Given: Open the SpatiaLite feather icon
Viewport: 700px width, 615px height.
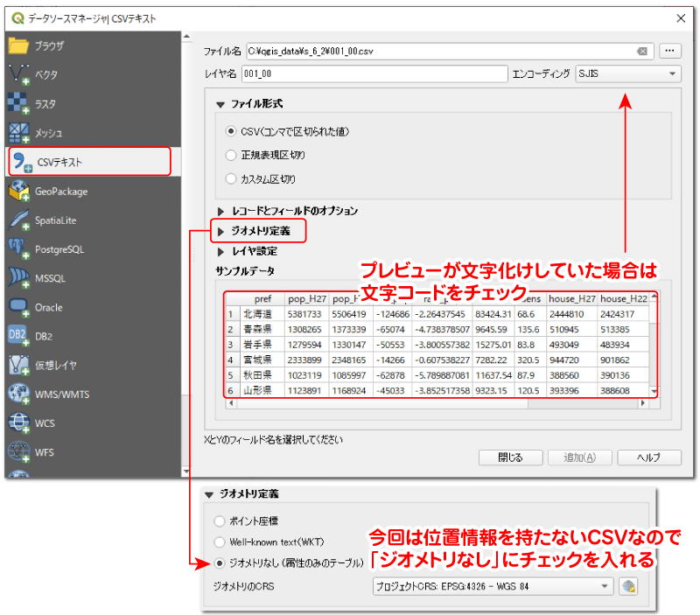Looking at the screenshot, I should click(18, 220).
